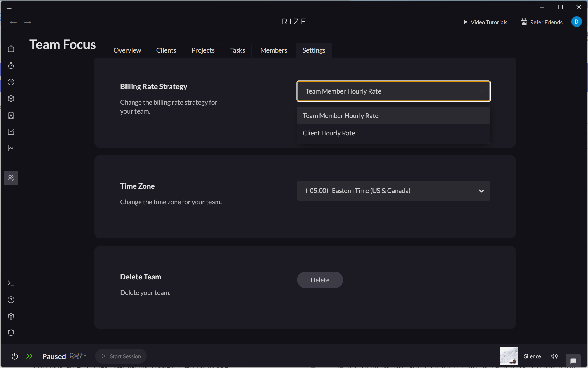The height and width of the screenshot is (368, 588).
Task: Expand the Billing Rate Strategy dropdown chevron
Action: tap(481, 91)
